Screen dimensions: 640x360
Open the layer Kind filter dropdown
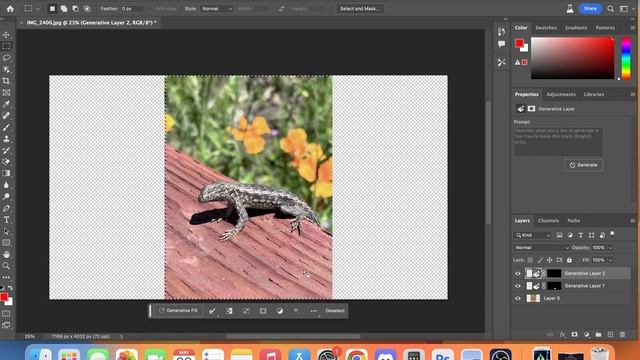(533, 235)
